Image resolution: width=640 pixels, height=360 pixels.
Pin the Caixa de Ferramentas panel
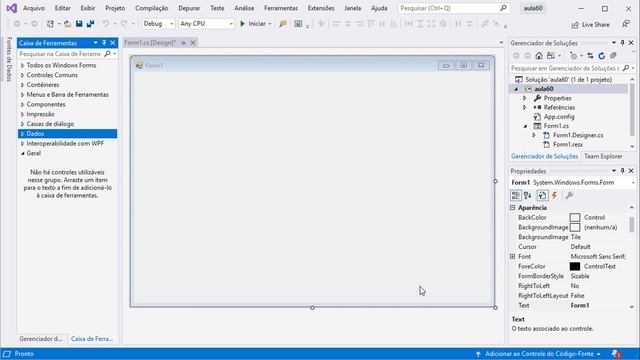(x=104, y=43)
